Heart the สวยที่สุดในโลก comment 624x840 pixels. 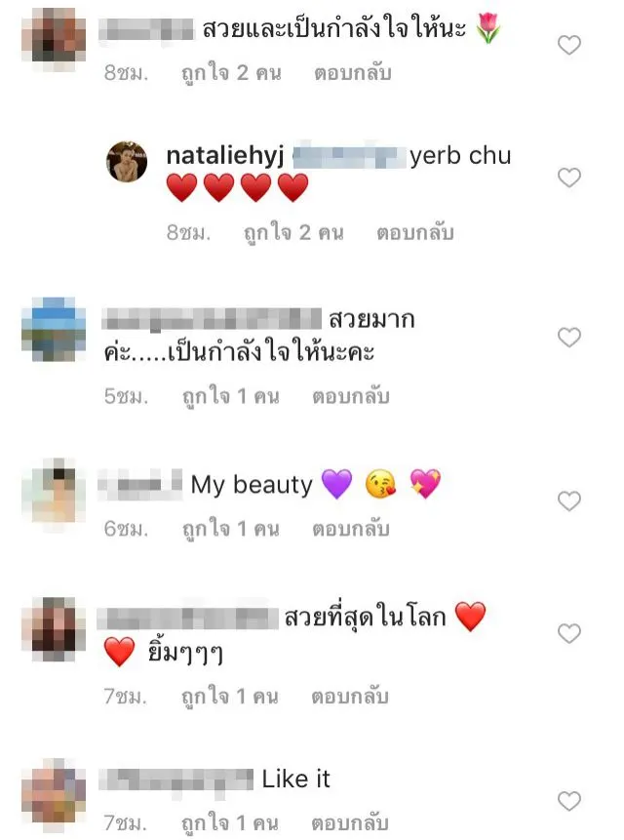tap(568, 634)
